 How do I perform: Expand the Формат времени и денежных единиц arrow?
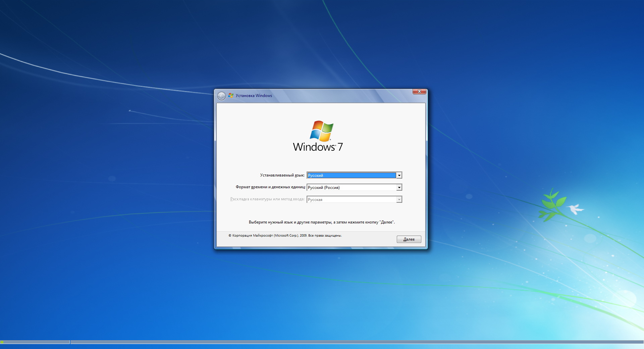(399, 187)
